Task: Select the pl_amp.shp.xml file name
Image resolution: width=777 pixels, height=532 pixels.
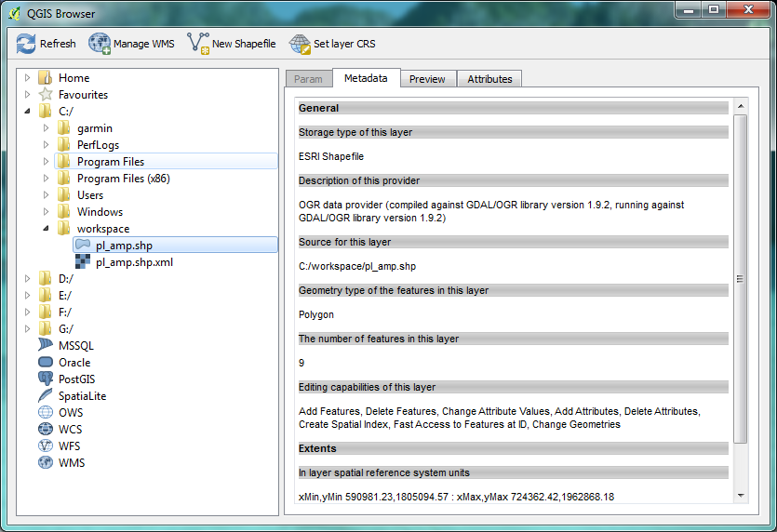Action: (x=134, y=262)
